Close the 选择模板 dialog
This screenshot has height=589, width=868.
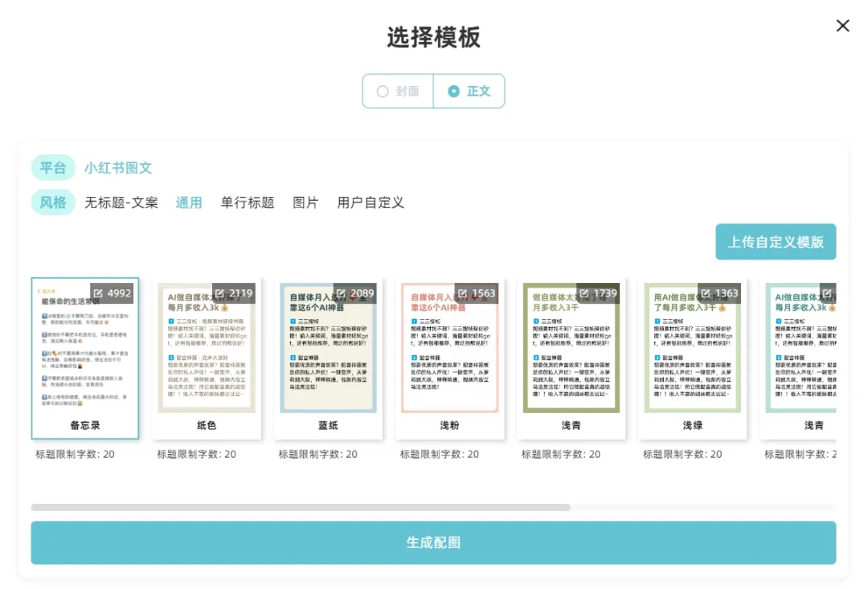(x=842, y=26)
